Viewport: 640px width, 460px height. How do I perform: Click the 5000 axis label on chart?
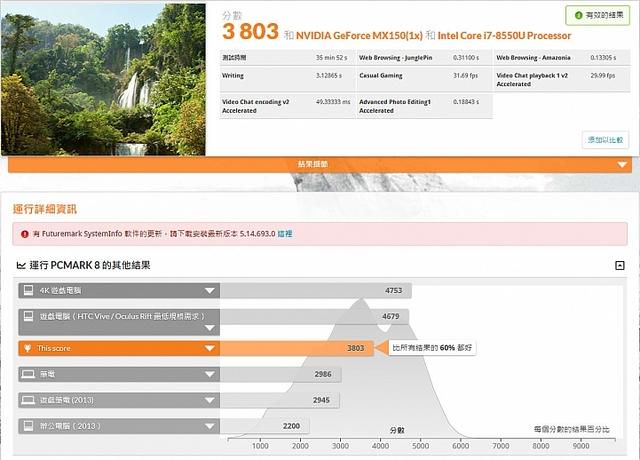(420, 446)
